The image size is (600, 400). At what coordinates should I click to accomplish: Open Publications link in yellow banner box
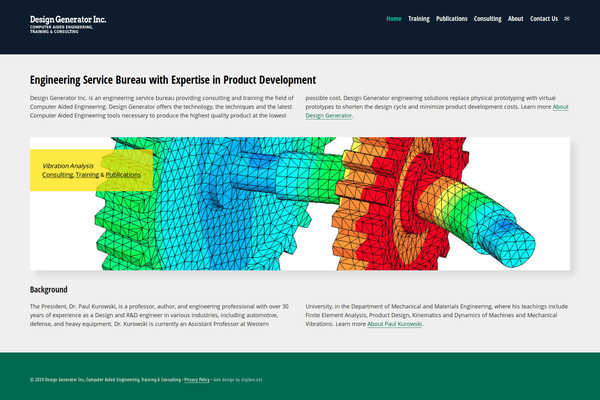click(x=123, y=175)
